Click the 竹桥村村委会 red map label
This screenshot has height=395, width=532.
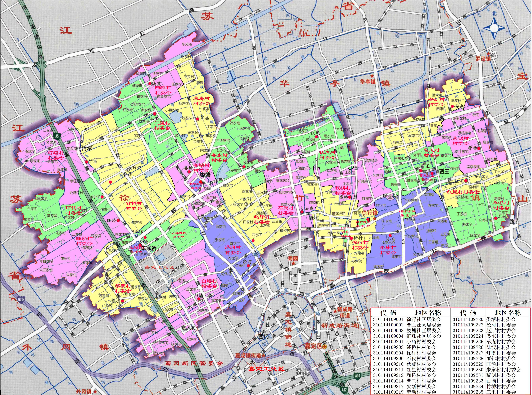click(x=134, y=206)
